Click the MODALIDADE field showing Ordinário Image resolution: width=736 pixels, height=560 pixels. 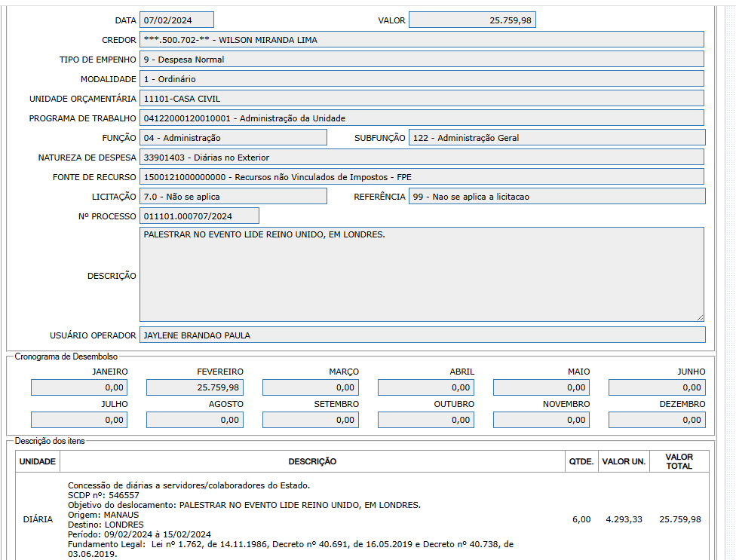(422, 79)
